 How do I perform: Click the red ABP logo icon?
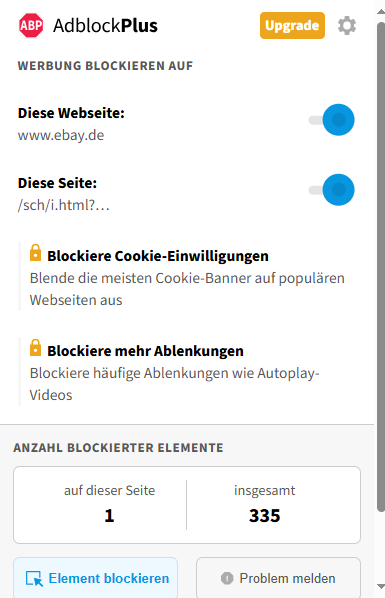tap(31, 26)
